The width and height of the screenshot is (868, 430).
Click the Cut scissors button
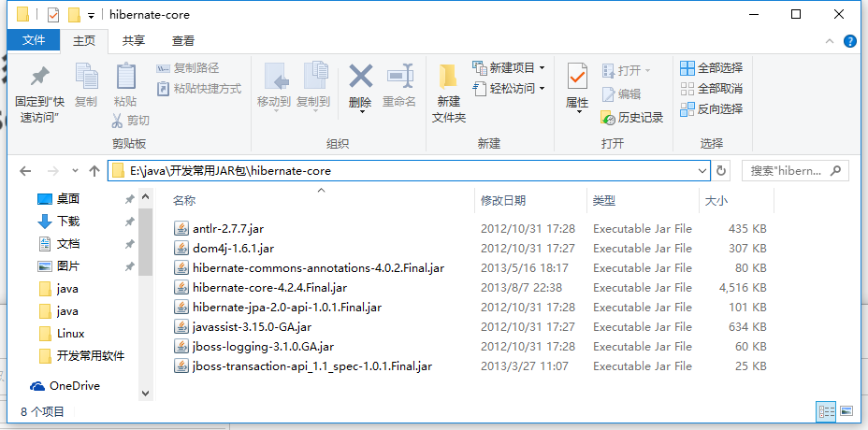131,120
